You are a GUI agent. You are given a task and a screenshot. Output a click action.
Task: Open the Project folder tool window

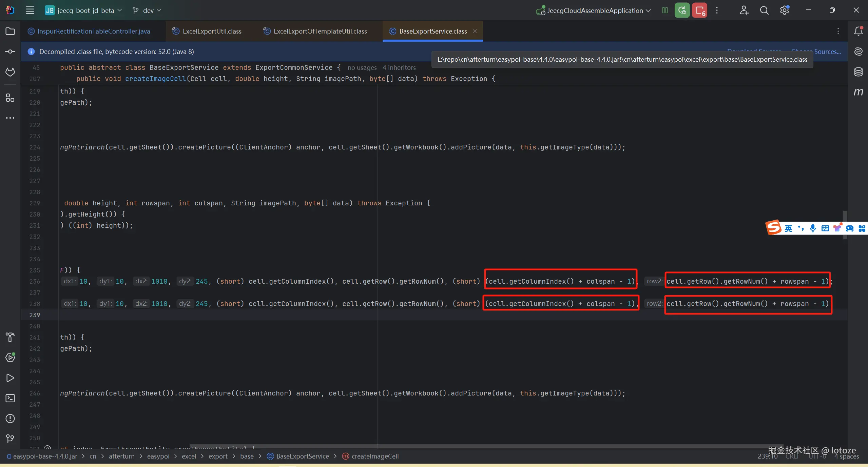tap(10, 31)
